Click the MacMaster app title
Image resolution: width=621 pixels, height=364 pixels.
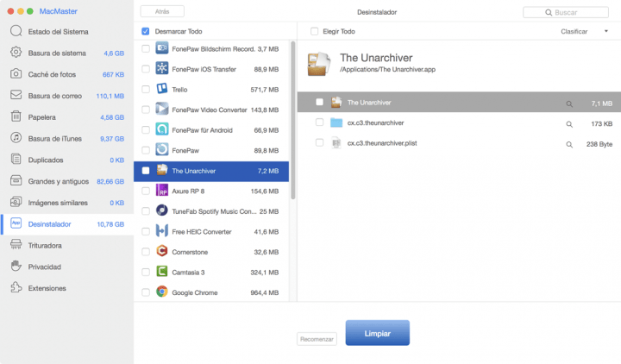(59, 11)
